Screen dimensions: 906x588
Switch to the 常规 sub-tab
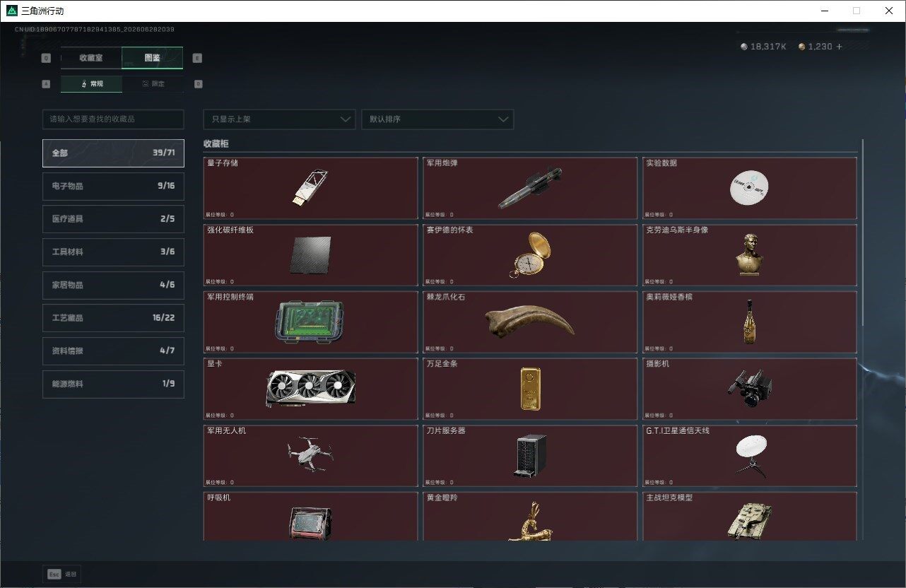(x=91, y=84)
